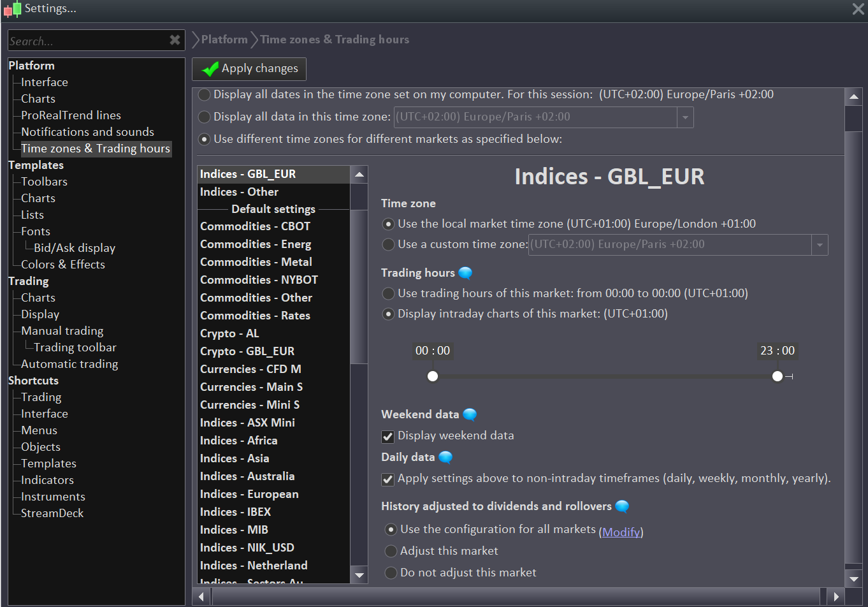This screenshot has height=607, width=868.
Task: Open Trading toolbar settings
Action: pos(75,347)
